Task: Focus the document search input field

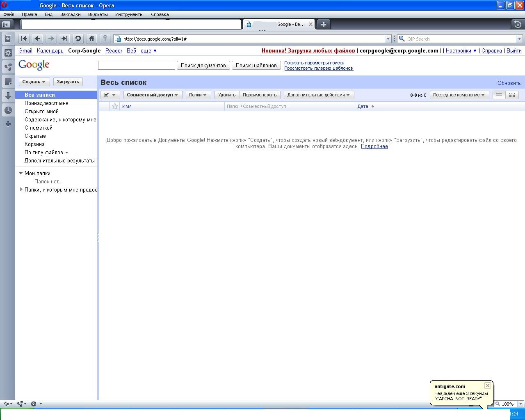Action: pos(137,65)
